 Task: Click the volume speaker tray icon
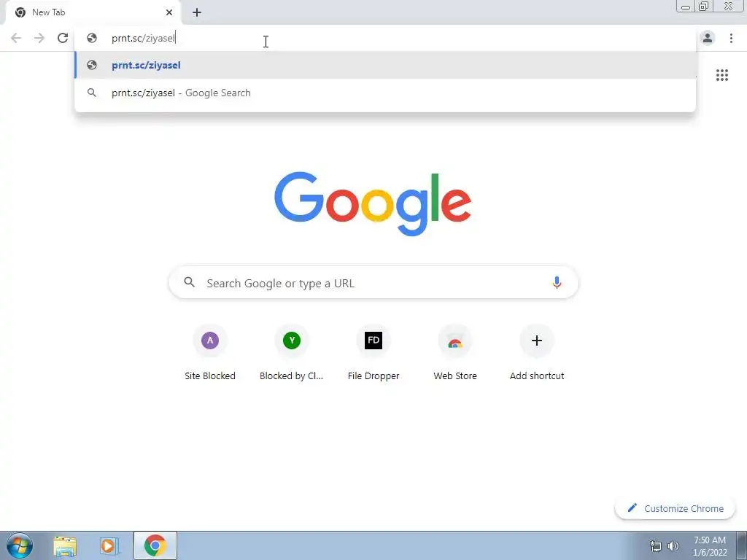[x=673, y=546]
